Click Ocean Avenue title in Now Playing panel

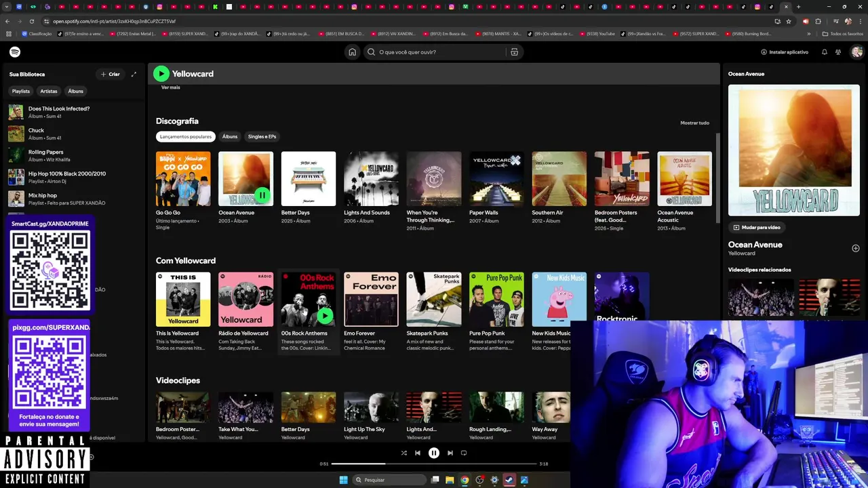755,245
